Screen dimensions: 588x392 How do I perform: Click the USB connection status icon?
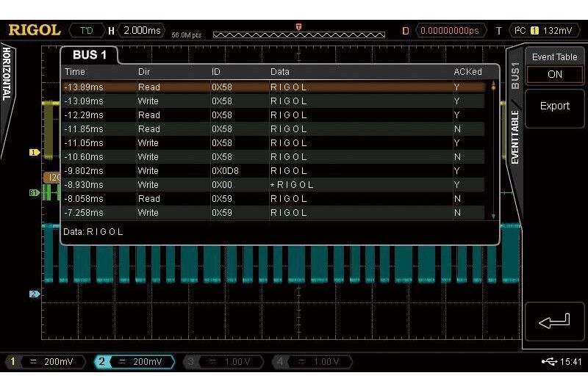[x=548, y=362]
